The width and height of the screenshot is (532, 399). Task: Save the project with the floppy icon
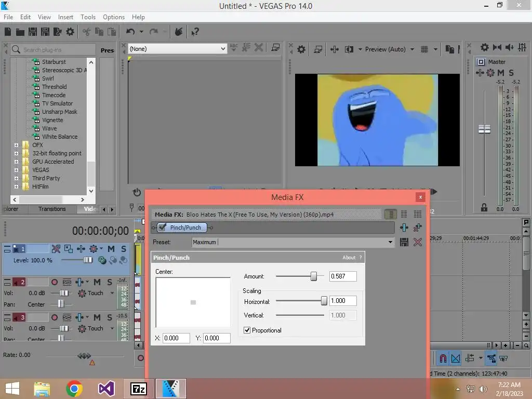pos(33,32)
